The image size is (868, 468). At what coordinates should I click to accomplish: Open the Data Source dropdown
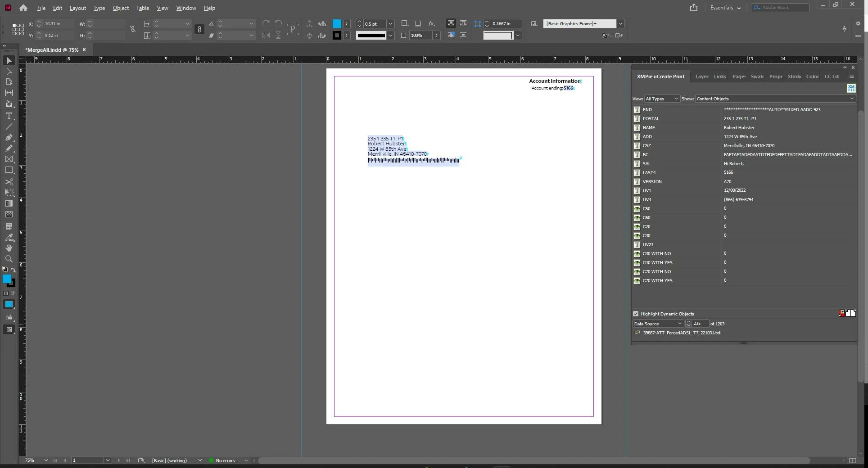(x=658, y=324)
